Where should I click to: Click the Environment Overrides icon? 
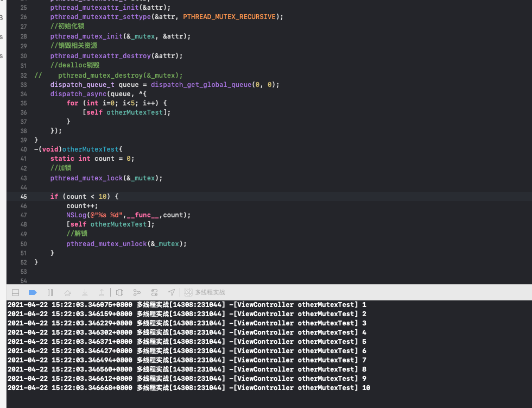(x=154, y=293)
